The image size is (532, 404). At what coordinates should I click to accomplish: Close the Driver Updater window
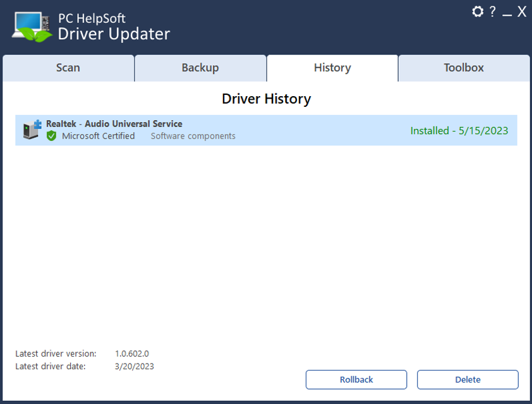(522, 11)
